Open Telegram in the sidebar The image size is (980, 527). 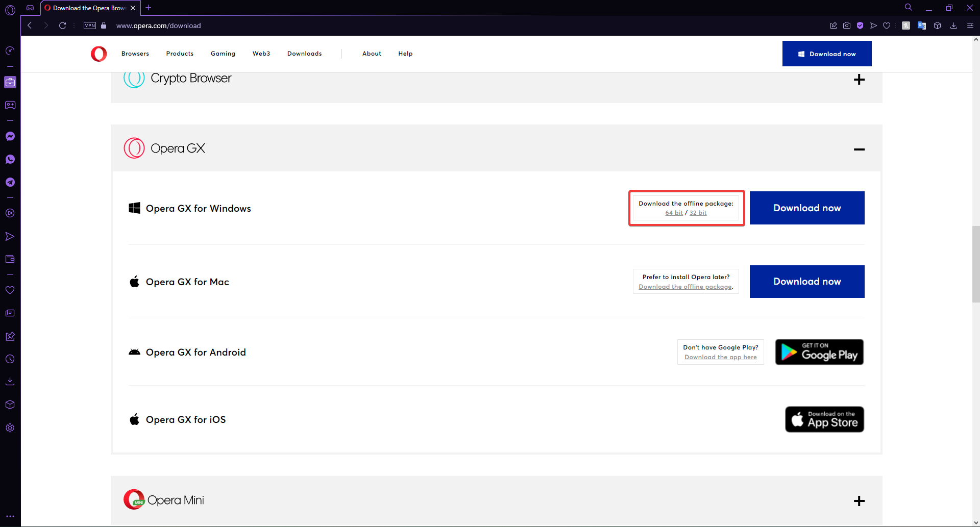click(10, 182)
